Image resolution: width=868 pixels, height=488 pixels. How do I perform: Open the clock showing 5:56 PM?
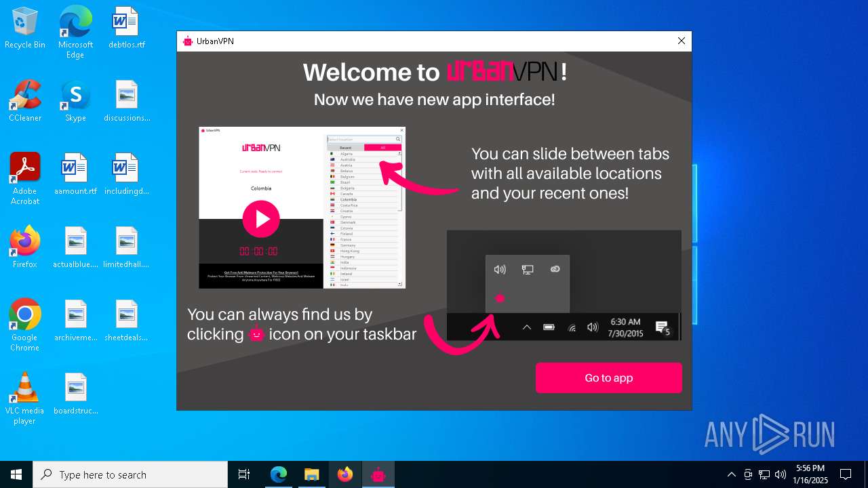point(810,474)
